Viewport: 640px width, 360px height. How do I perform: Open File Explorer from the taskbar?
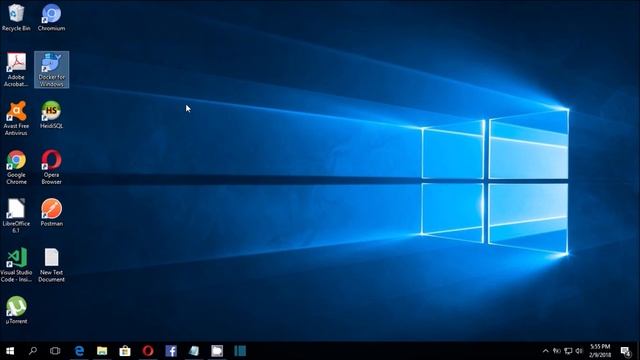[x=102, y=351]
